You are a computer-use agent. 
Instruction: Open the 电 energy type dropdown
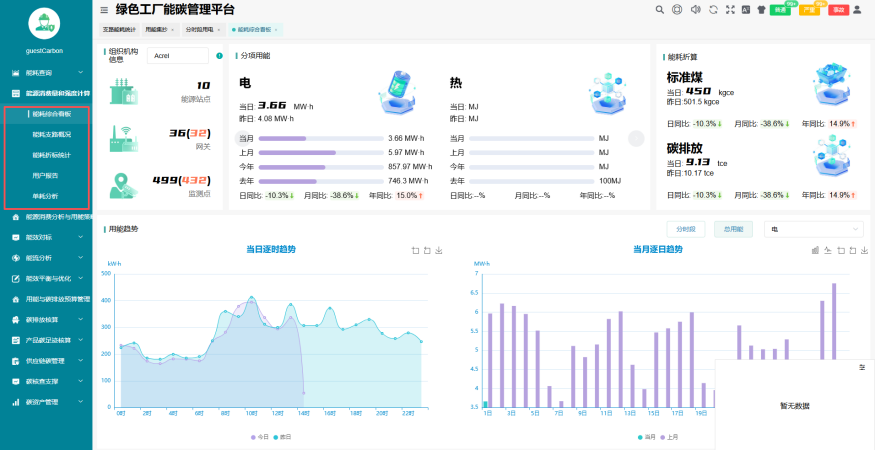pos(814,229)
